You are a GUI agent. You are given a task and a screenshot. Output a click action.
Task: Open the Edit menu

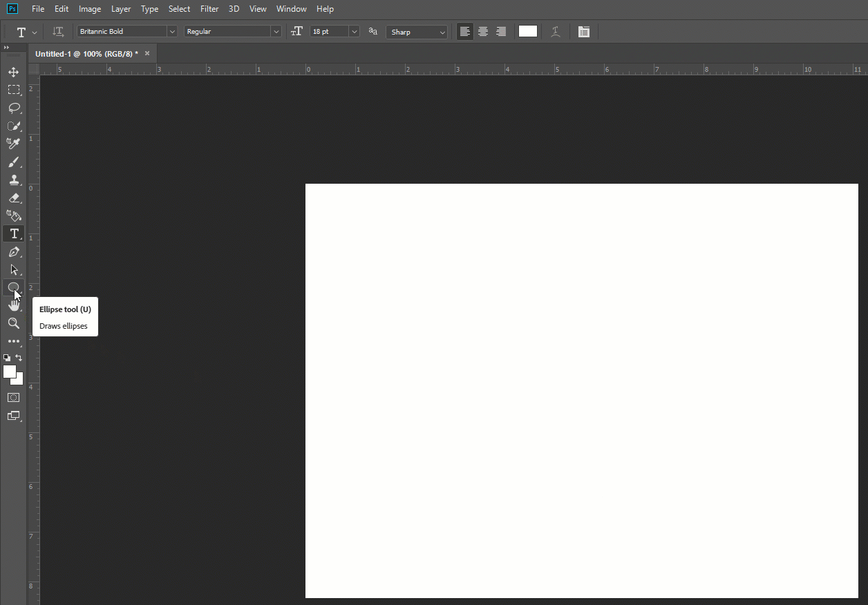pos(62,9)
